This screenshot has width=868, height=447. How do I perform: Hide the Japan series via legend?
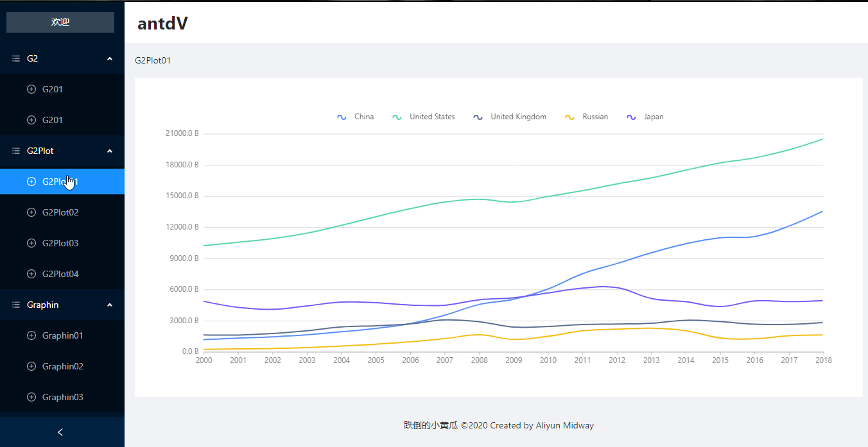(645, 117)
